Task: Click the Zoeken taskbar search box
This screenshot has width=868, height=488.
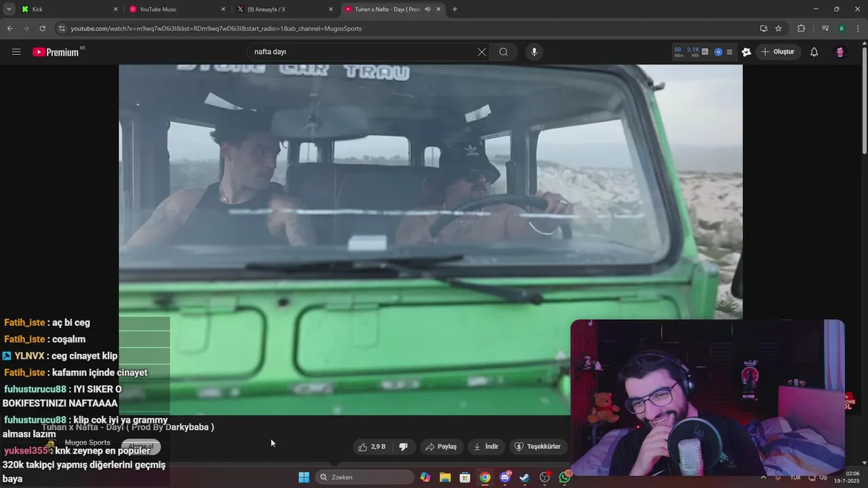Action: click(365, 477)
